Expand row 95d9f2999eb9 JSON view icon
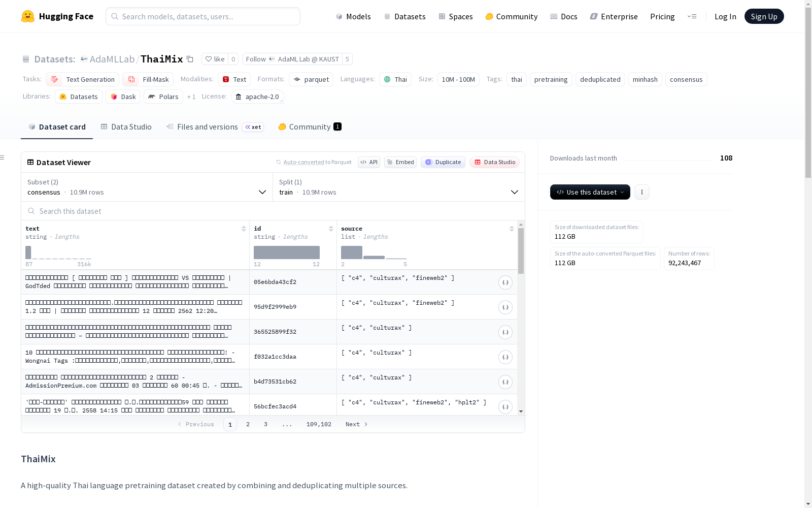This screenshot has height=508, width=812. coord(505,307)
